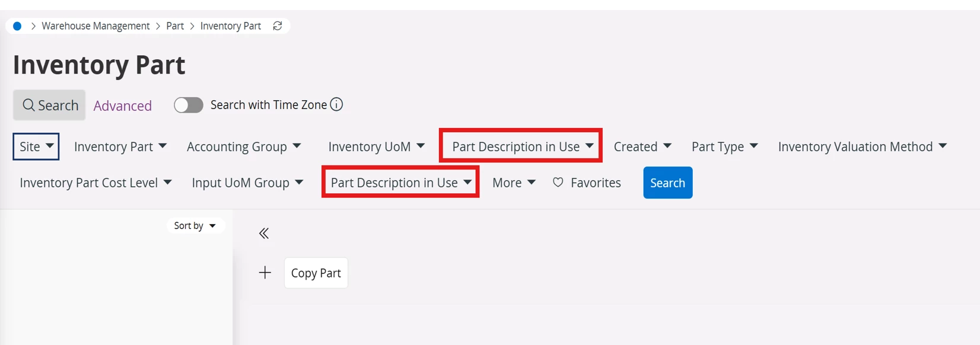The image size is (980, 345).
Task: Click the heart Favorites icon
Action: pyautogui.click(x=558, y=183)
